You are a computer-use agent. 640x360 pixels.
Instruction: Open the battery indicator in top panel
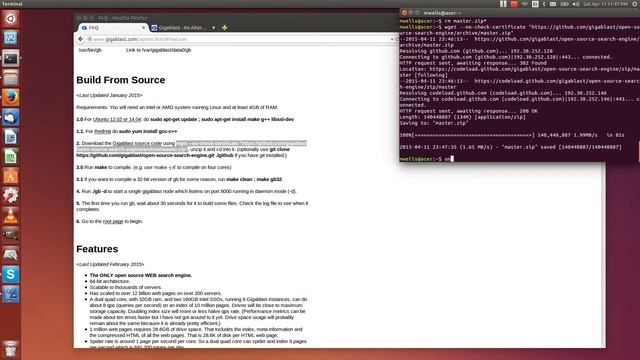564,4
